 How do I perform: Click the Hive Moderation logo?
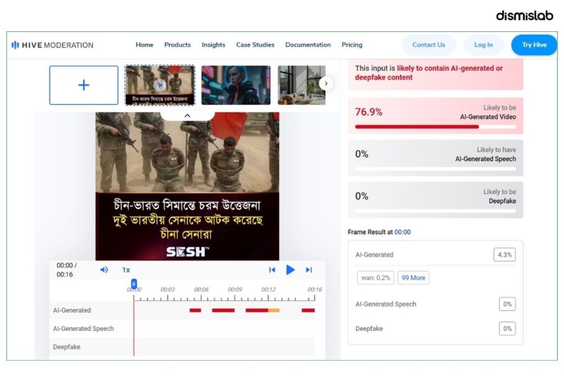[52, 45]
